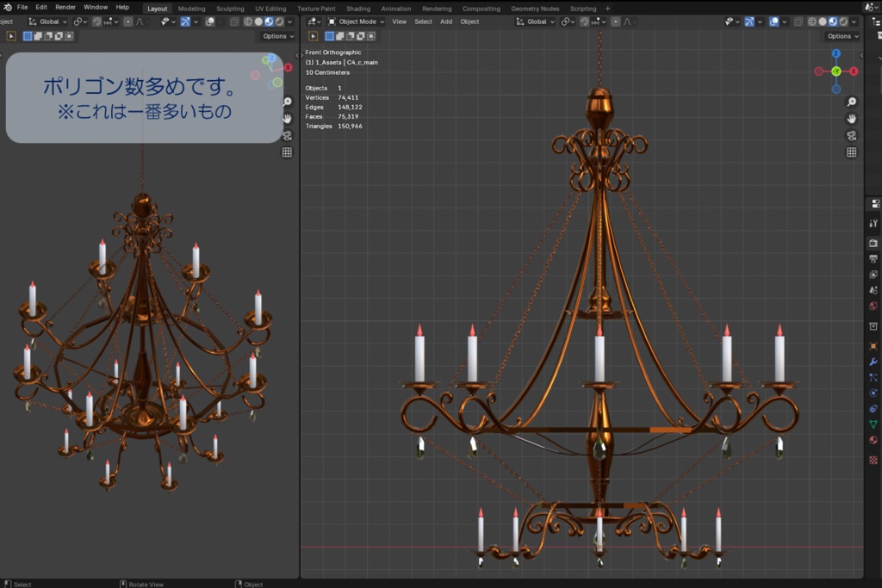
Task: Open the Tool properties tab icon
Action: [x=873, y=223]
